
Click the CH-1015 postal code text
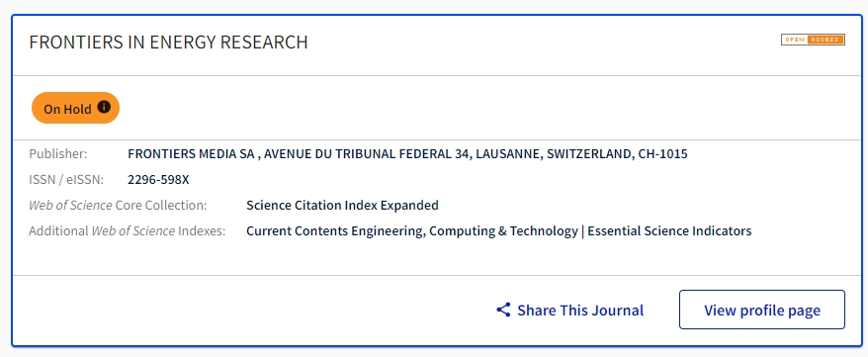tap(663, 154)
